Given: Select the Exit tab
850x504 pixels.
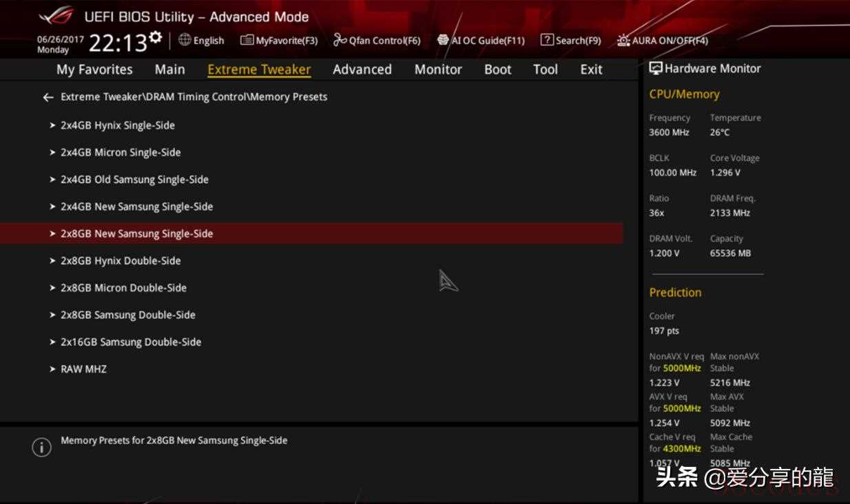Looking at the screenshot, I should pyautogui.click(x=591, y=70).
